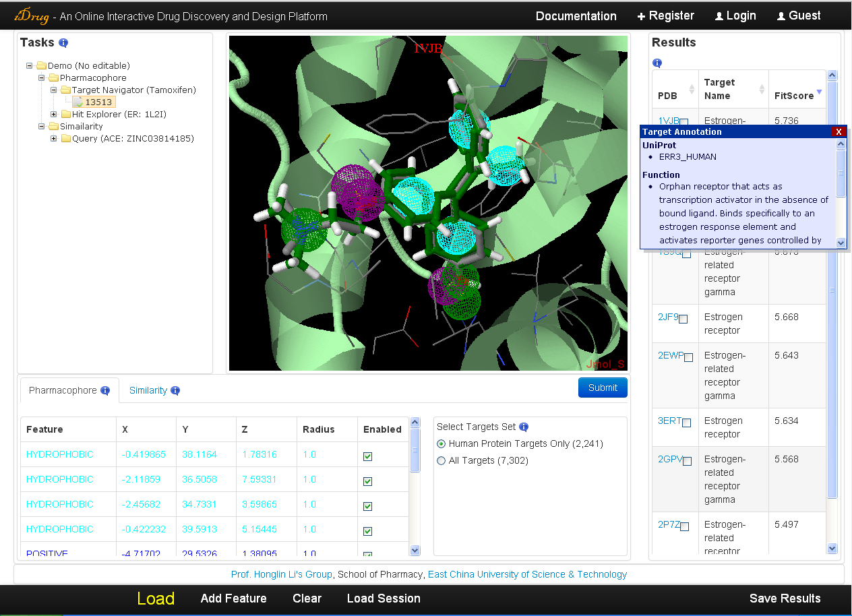Click the blue Submit button
This screenshot has width=852, height=616.
603,388
